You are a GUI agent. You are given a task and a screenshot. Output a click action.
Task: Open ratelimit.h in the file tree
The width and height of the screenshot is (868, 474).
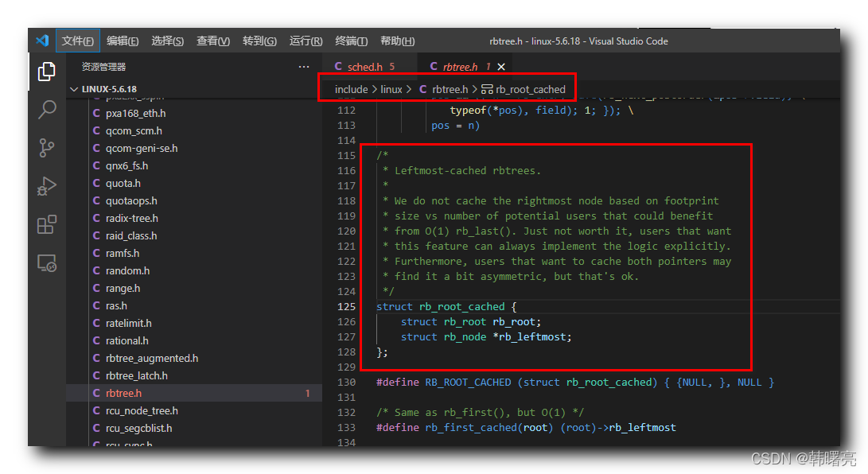point(128,324)
